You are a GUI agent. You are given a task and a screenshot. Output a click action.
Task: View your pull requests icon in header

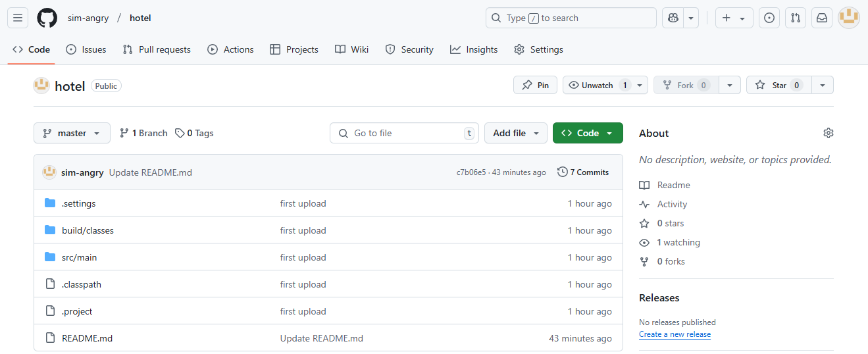795,18
